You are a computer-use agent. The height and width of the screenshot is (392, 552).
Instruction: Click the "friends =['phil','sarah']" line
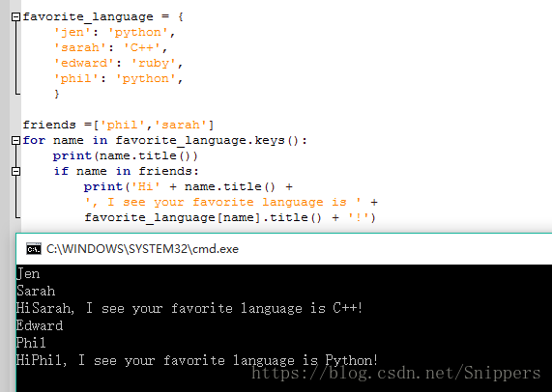pos(118,125)
